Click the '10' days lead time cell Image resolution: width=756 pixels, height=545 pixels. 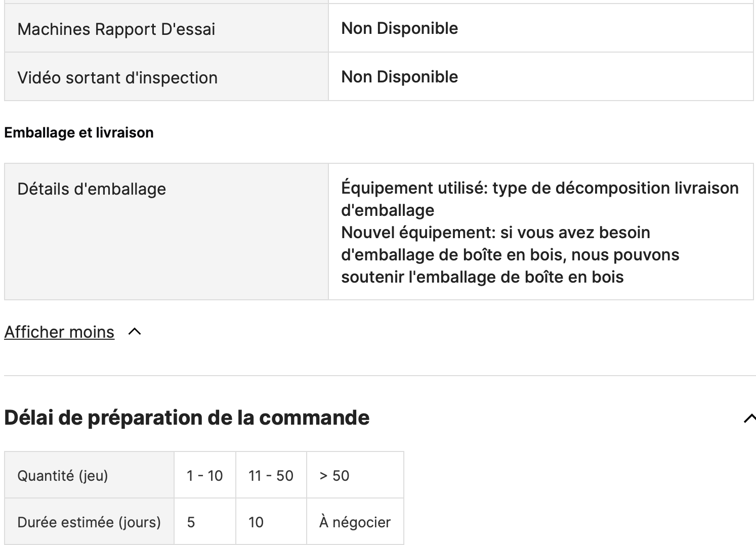[x=256, y=522]
